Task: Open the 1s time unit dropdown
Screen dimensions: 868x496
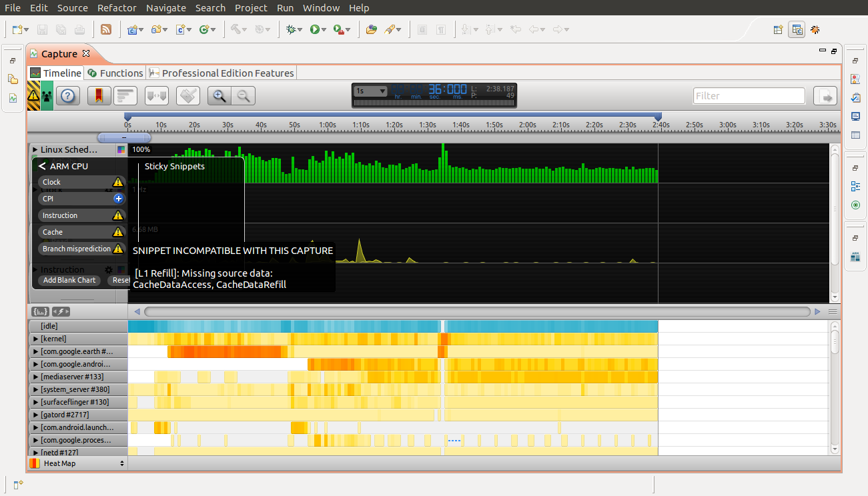Action: pos(371,91)
